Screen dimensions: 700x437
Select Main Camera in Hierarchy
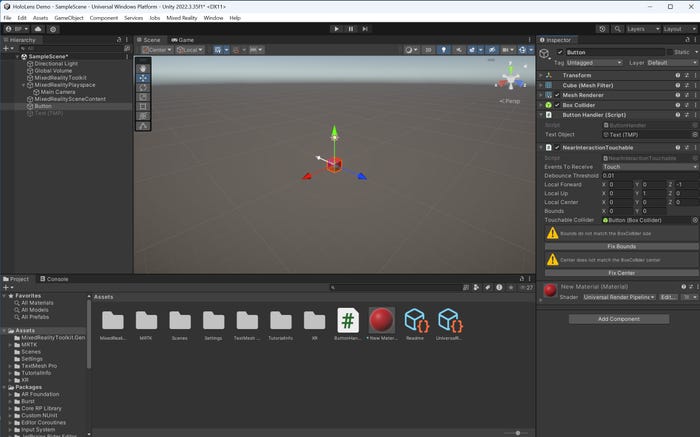click(x=57, y=92)
